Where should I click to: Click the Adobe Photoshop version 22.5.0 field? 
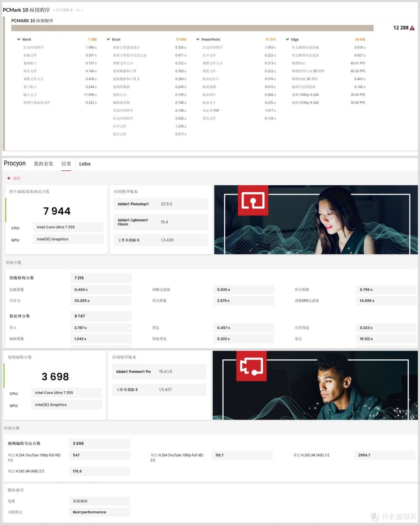[x=161, y=204]
